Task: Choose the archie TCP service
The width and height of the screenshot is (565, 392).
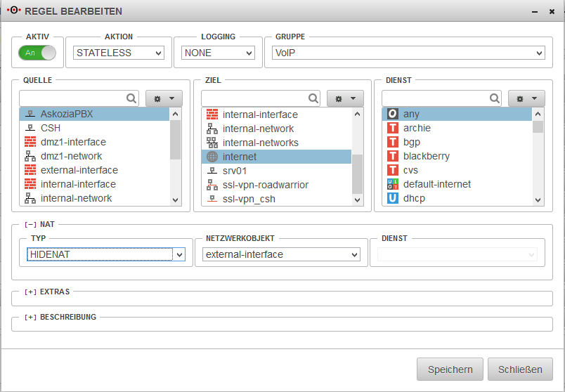Action: pyautogui.click(x=417, y=129)
